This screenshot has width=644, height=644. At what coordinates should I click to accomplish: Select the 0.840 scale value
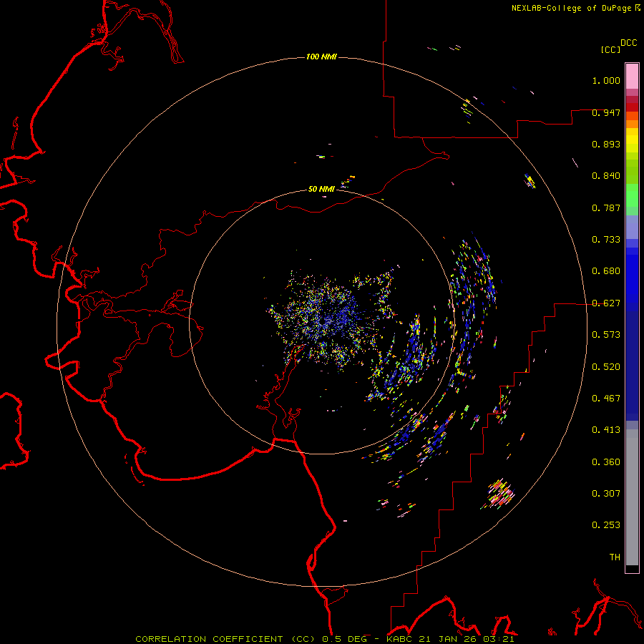pos(606,176)
